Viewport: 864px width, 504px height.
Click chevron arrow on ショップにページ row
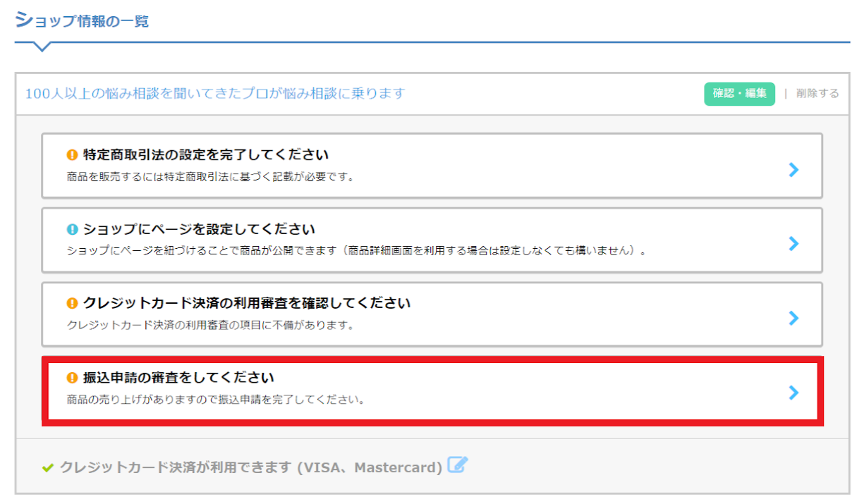794,244
